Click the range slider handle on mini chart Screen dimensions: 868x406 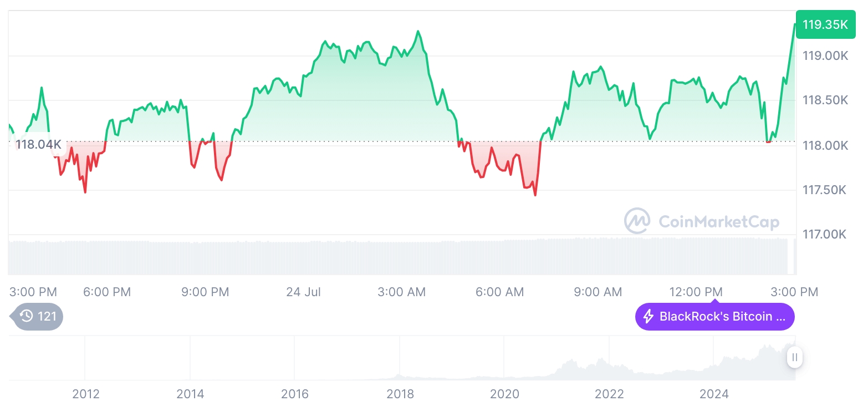click(794, 357)
